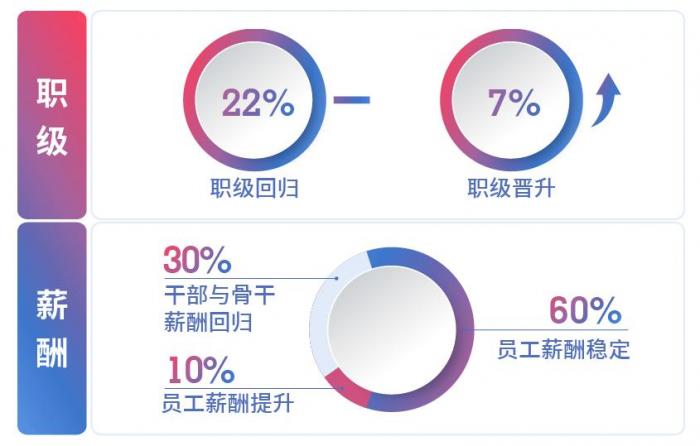Click the 薪酬回归 text line

(207, 322)
